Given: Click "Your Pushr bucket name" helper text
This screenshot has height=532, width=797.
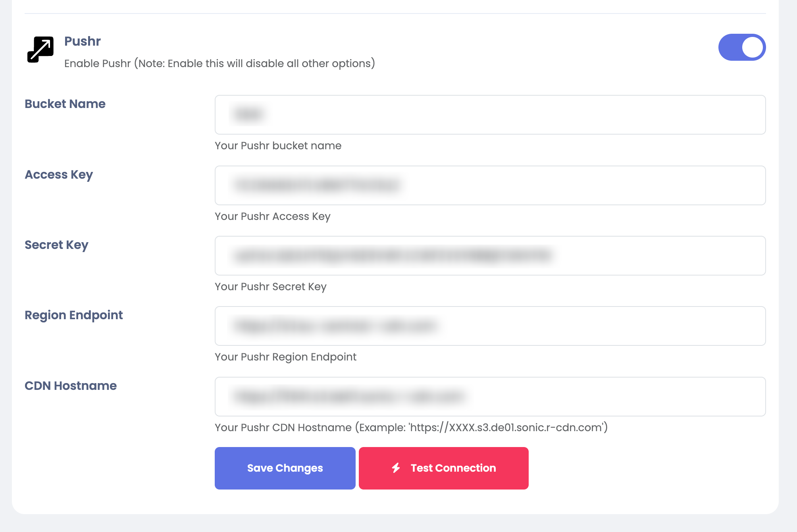Looking at the screenshot, I should (278, 146).
